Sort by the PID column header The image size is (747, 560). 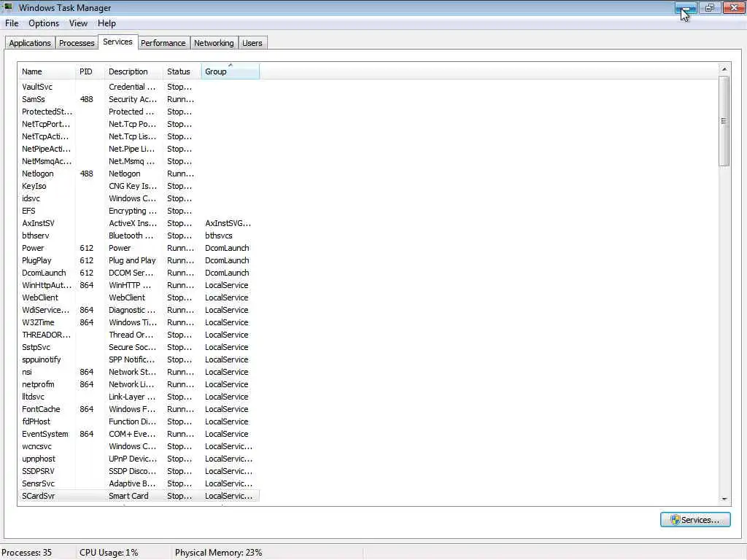pyautogui.click(x=90, y=71)
